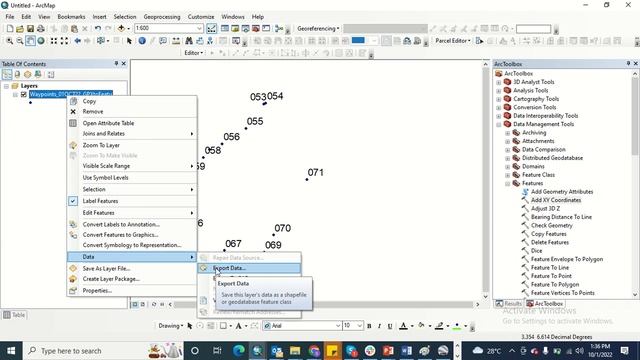Switch to the Results tab
The image size is (640, 360).
coord(509,304)
